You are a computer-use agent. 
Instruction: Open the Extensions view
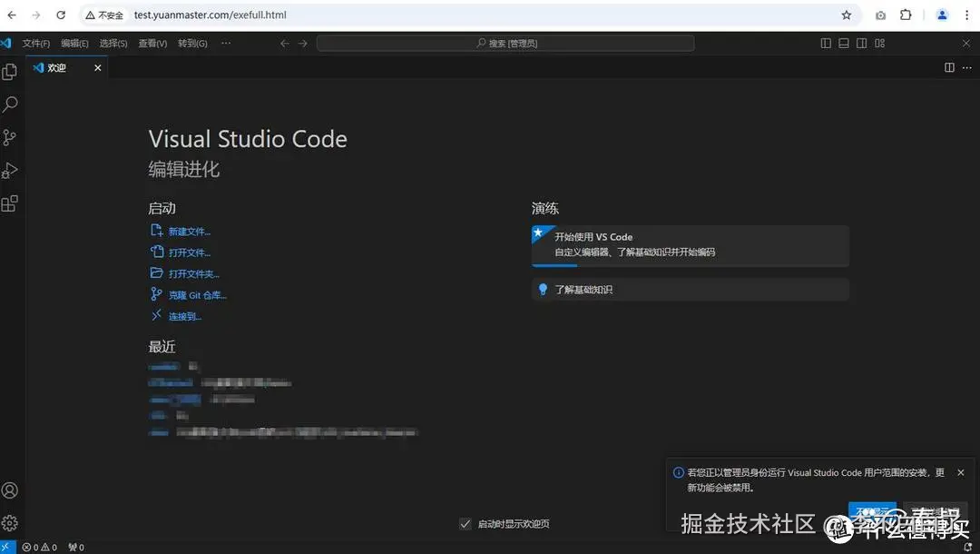tap(9, 203)
